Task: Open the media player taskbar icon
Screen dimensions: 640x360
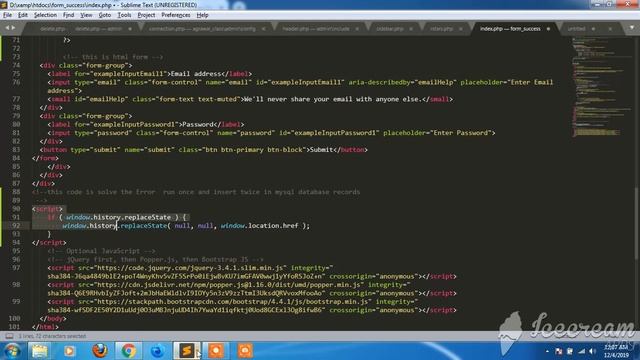Action: point(69,351)
